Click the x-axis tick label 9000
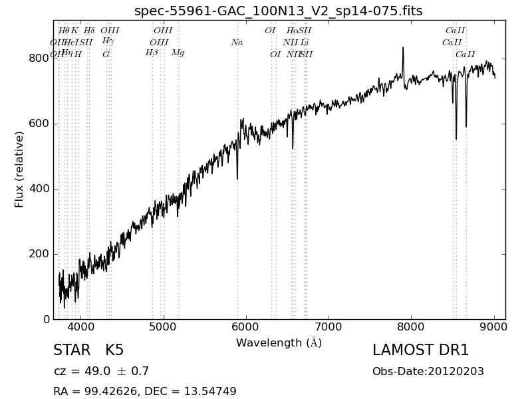532x399 pixels. click(x=494, y=327)
